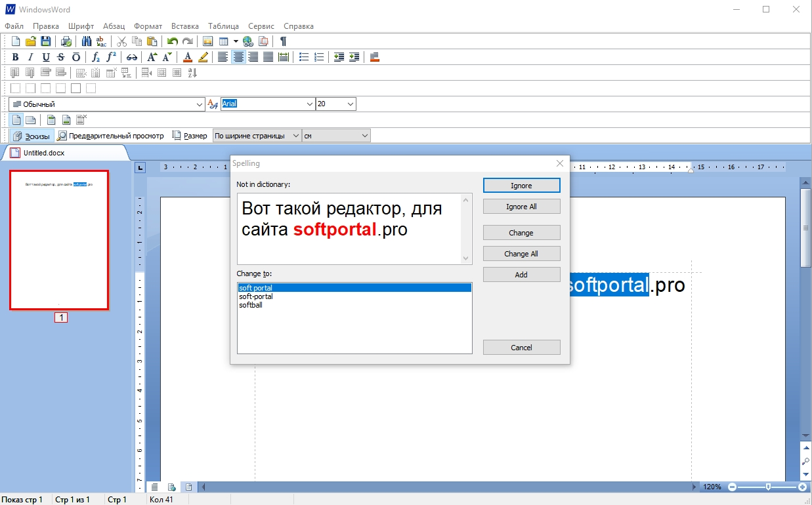Click Add to dictionary button
This screenshot has width=812, height=505.
(521, 275)
